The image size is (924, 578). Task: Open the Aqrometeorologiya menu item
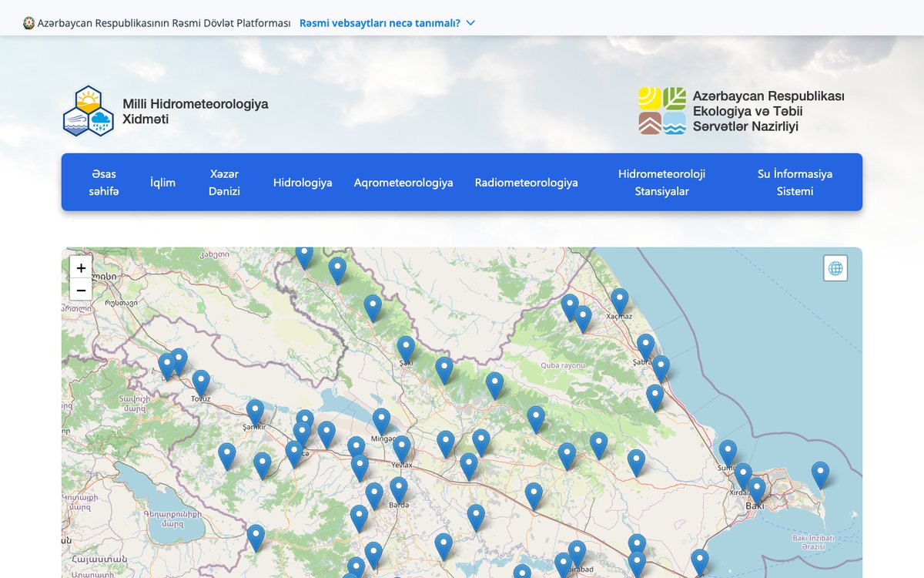(403, 183)
